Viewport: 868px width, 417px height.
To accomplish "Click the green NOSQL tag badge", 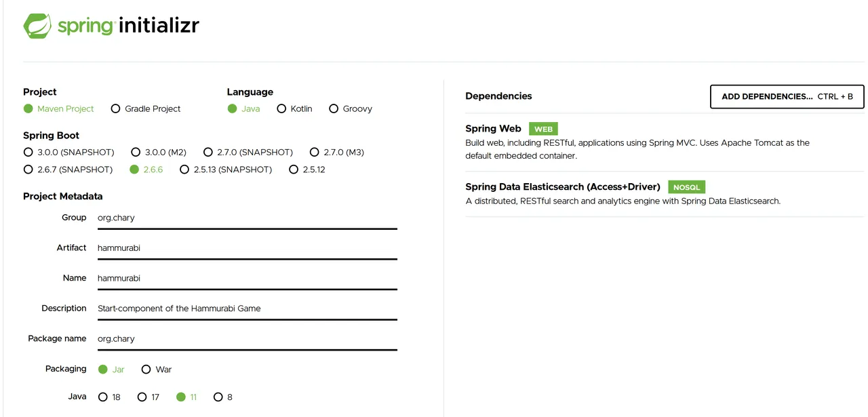I will tap(687, 187).
